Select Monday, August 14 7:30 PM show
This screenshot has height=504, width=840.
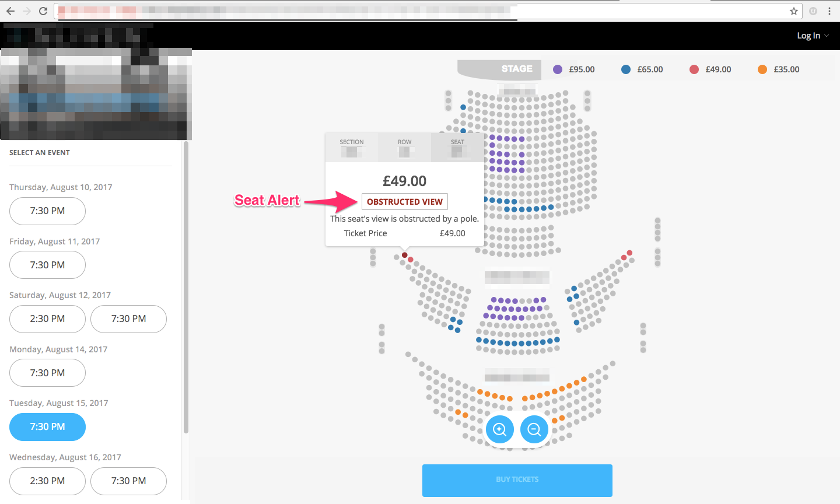coord(47,373)
